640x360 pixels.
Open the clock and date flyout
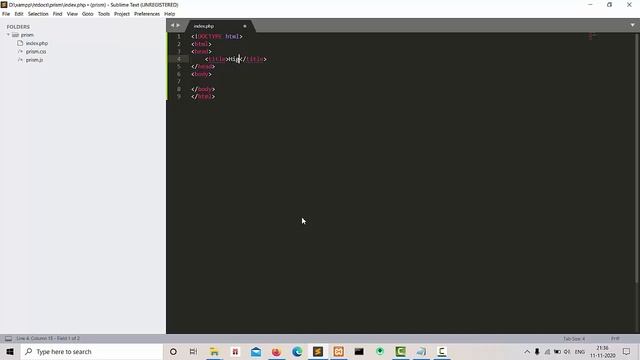click(x=602, y=352)
